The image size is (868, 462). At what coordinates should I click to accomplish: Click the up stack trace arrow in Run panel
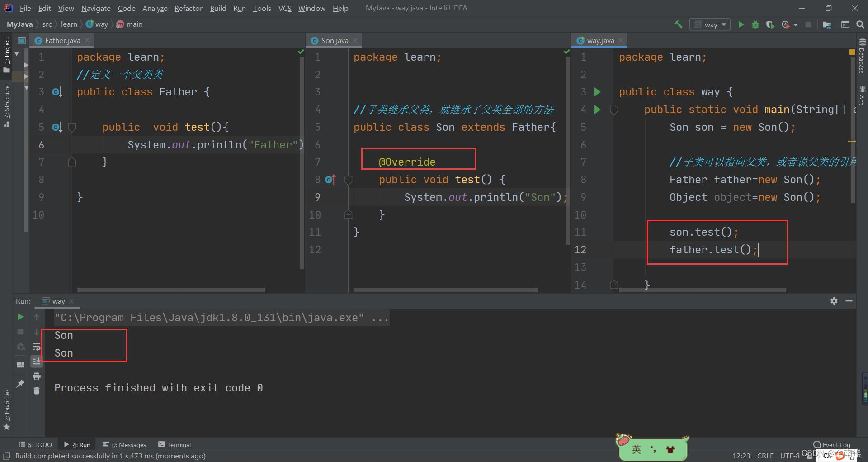(x=37, y=317)
